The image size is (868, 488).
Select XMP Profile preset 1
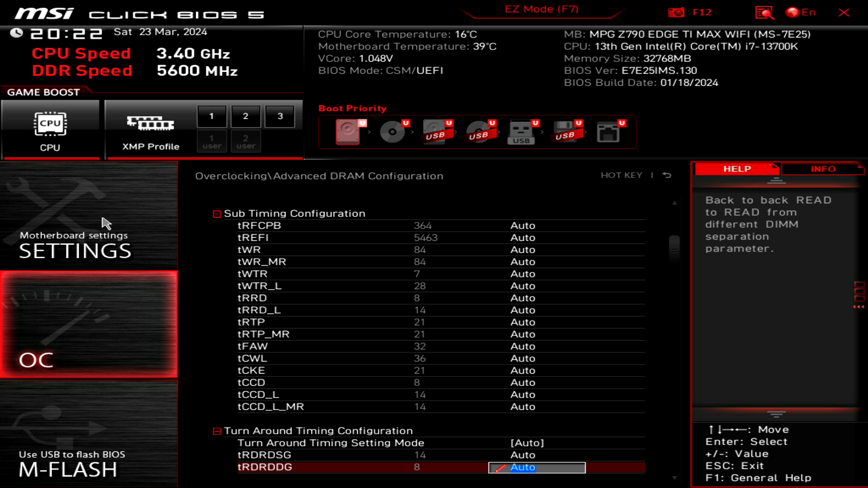point(212,116)
